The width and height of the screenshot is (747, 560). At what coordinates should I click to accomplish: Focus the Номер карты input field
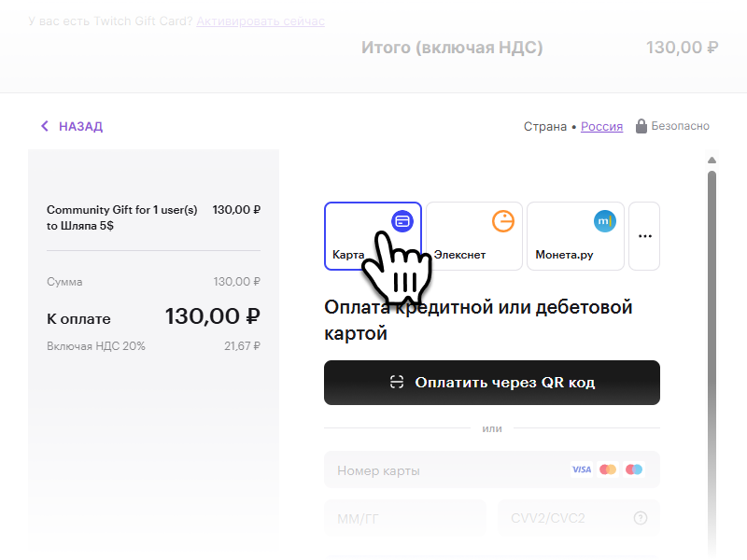pyautogui.click(x=439, y=470)
